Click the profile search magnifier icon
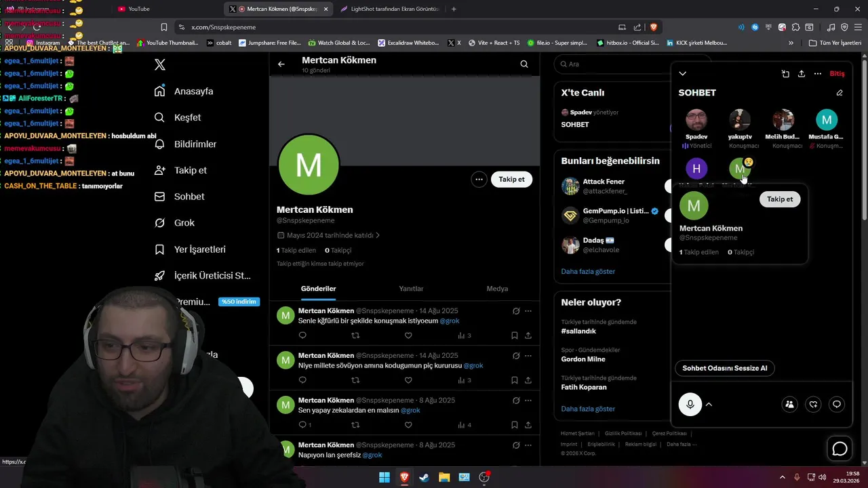 tap(524, 64)
